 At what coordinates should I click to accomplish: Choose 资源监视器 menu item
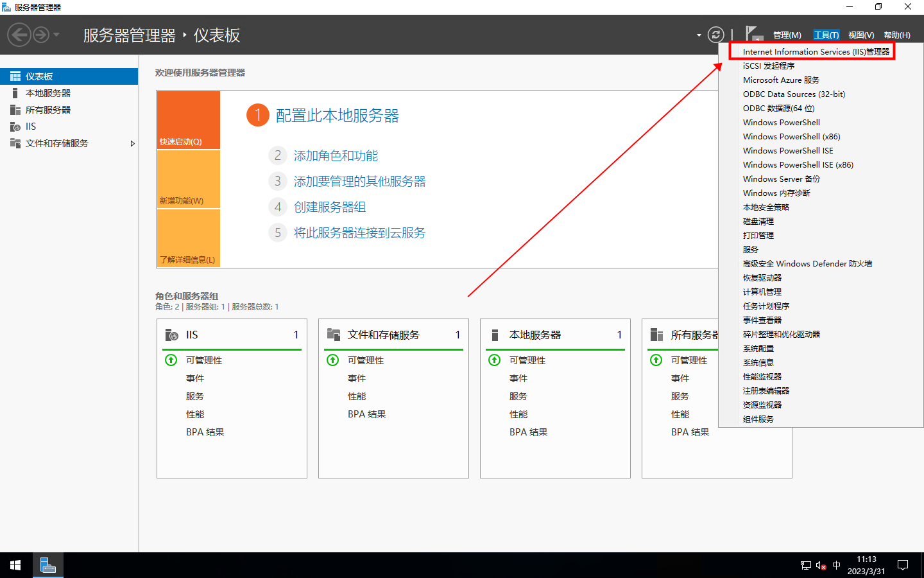[x=762, y=405]
